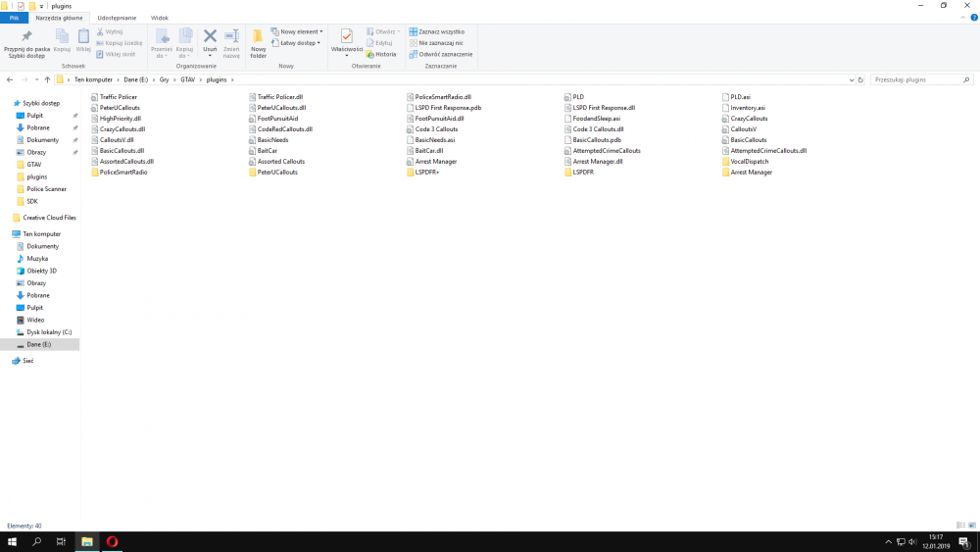
Task: Click the search plugins input field
Action: click(916, 80)
